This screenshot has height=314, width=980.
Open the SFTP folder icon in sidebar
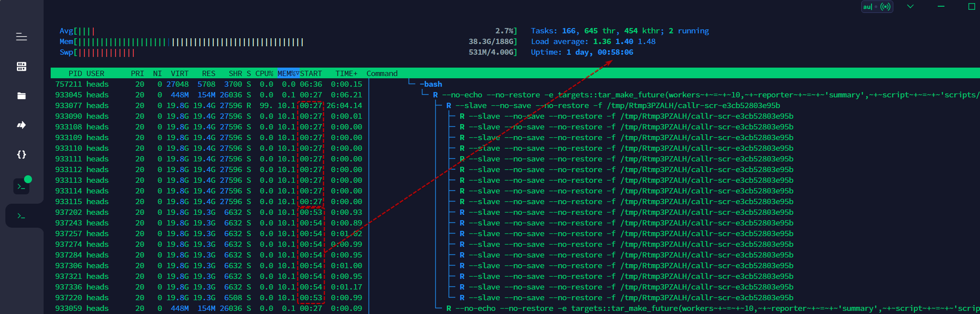click(x=21, y=96)
